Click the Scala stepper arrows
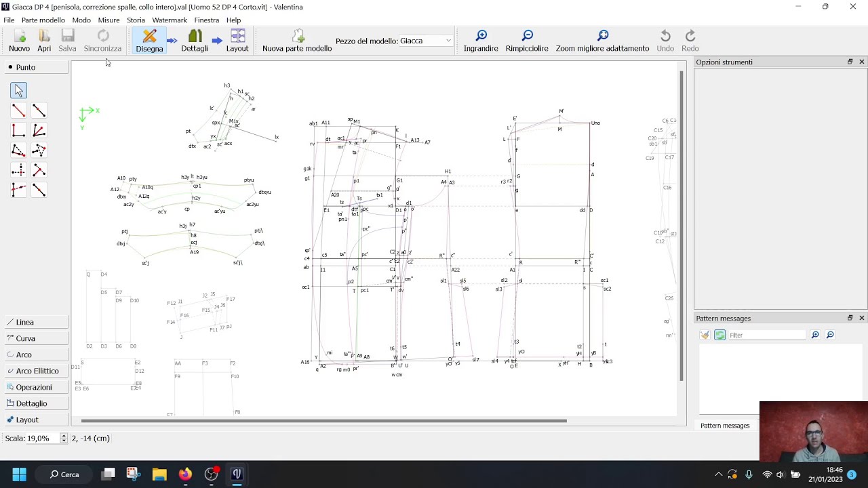Viewport: 868px width, 488px height. [x=64, y=439]
